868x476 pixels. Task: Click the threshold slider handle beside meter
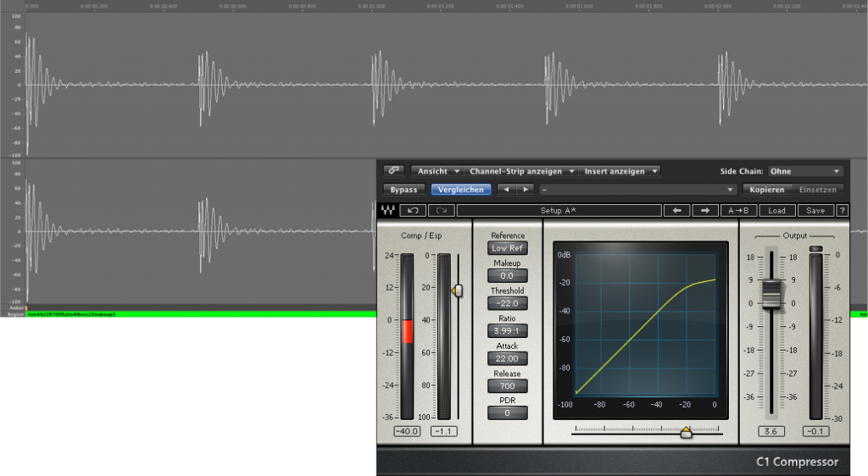tap(457, 291)
